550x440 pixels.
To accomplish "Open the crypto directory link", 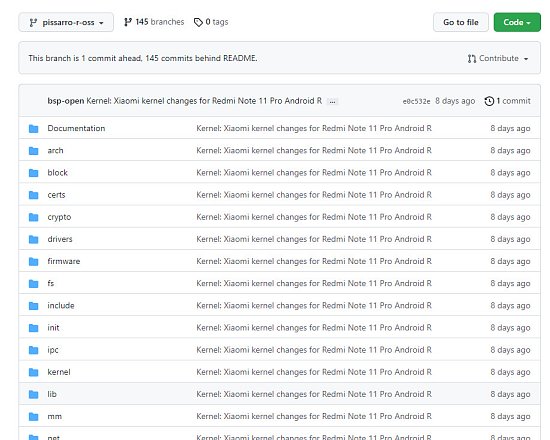I will coord(59,217).
